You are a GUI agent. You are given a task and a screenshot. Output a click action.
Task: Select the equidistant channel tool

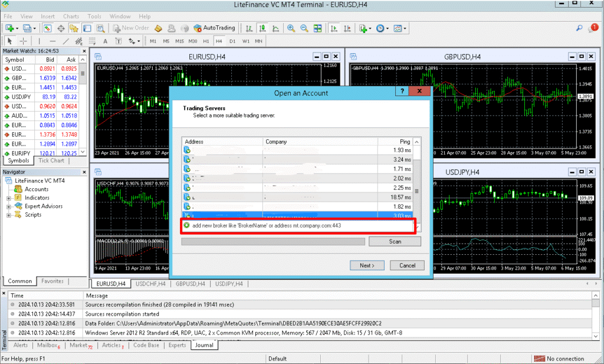[x=79, y=41]
